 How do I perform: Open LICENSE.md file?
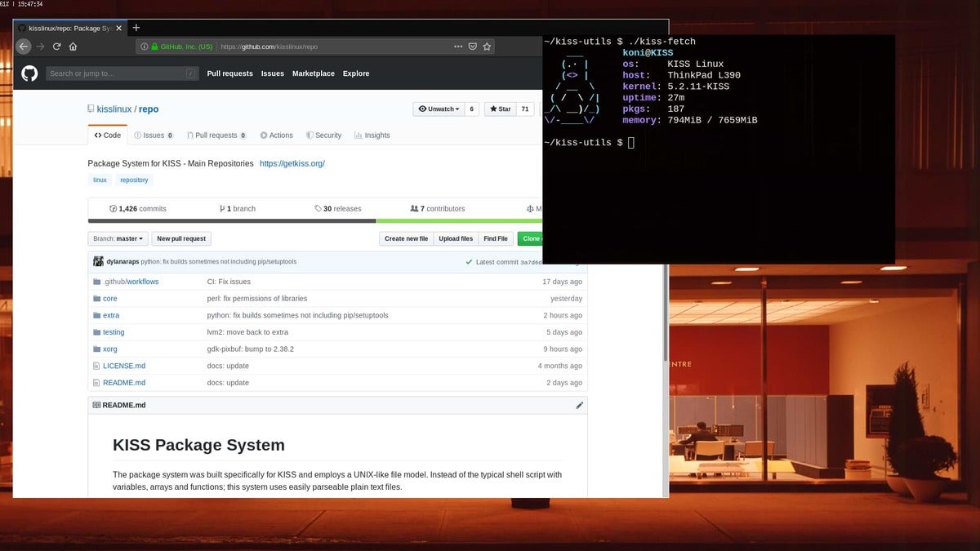tap(124, 366)
